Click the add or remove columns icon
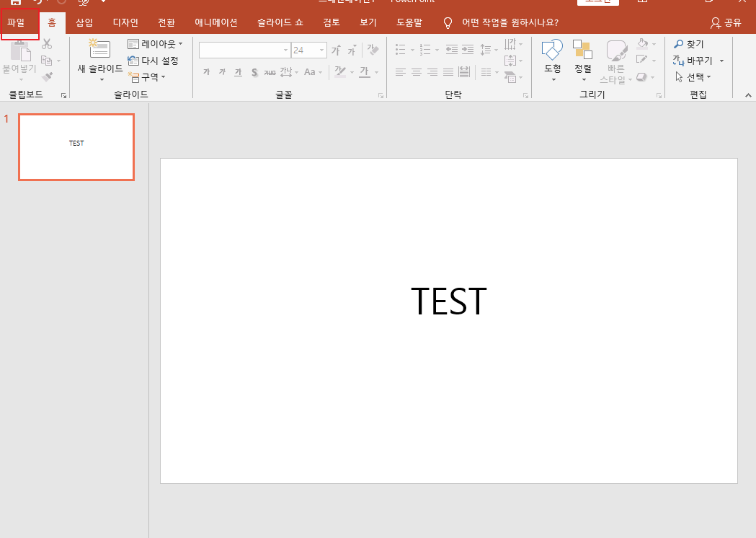 point(486,72)
